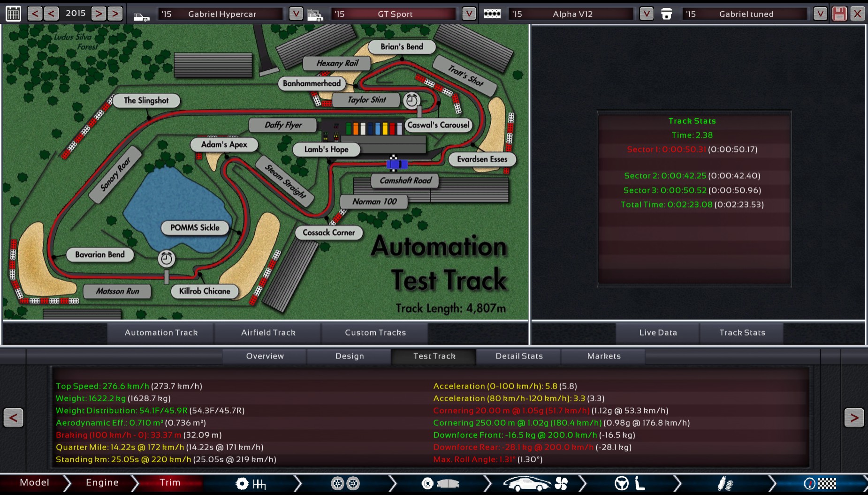
Task: Select the Alpha V12 family name field
Action: coord(571,14)
